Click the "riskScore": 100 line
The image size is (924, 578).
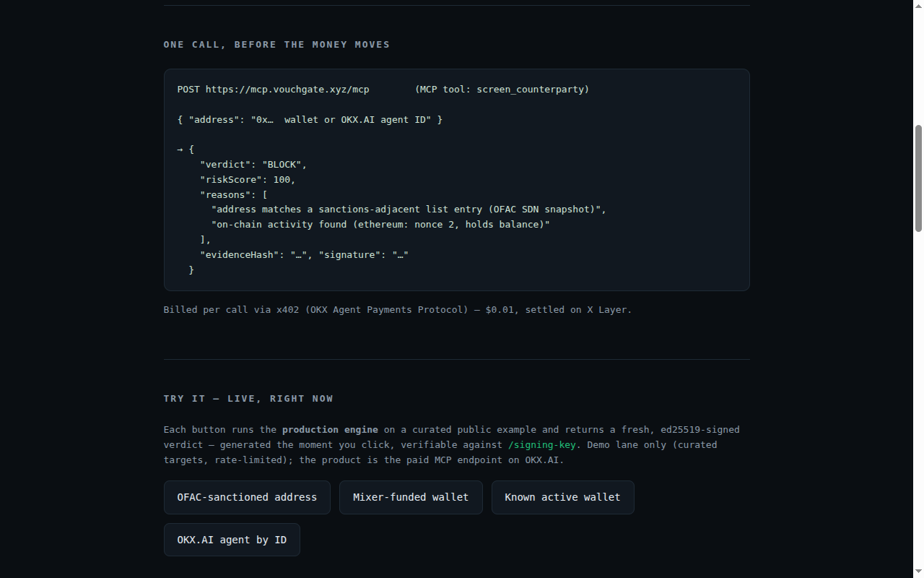(248, 179)
